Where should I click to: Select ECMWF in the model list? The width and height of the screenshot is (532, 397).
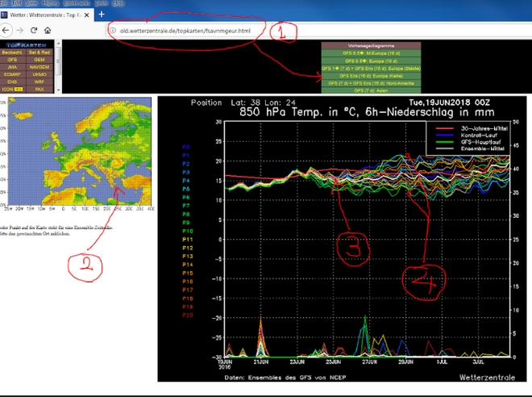12,73
